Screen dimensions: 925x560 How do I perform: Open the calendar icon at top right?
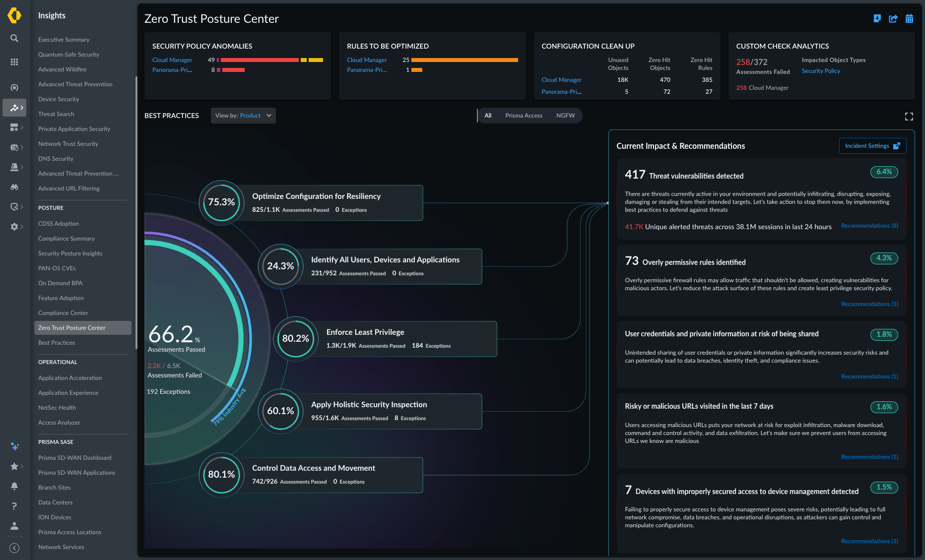click(x=909, y=18)
